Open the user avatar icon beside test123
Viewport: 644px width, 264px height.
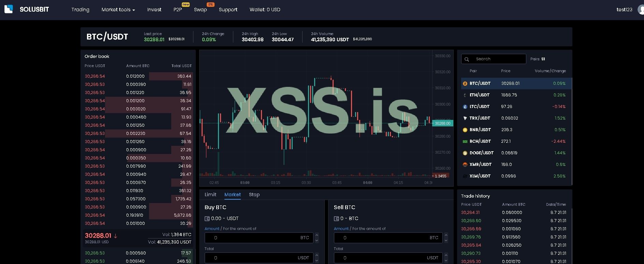(x=641, y=10)
